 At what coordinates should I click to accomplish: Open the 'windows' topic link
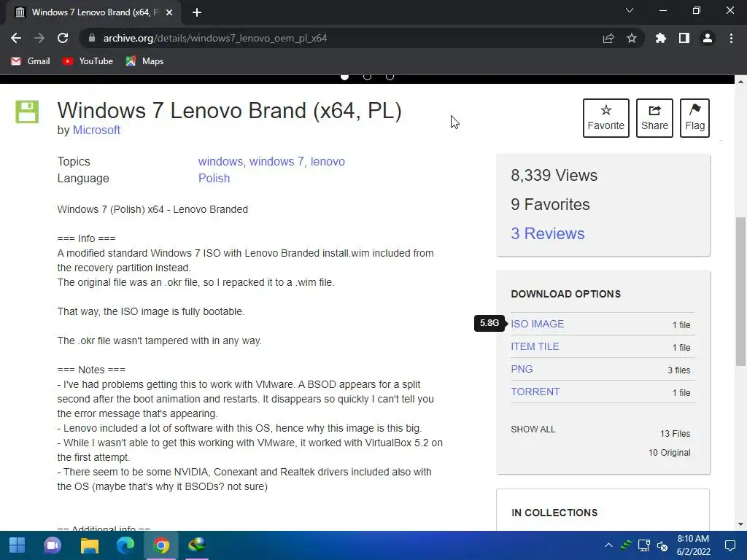[x=220, y=161]
